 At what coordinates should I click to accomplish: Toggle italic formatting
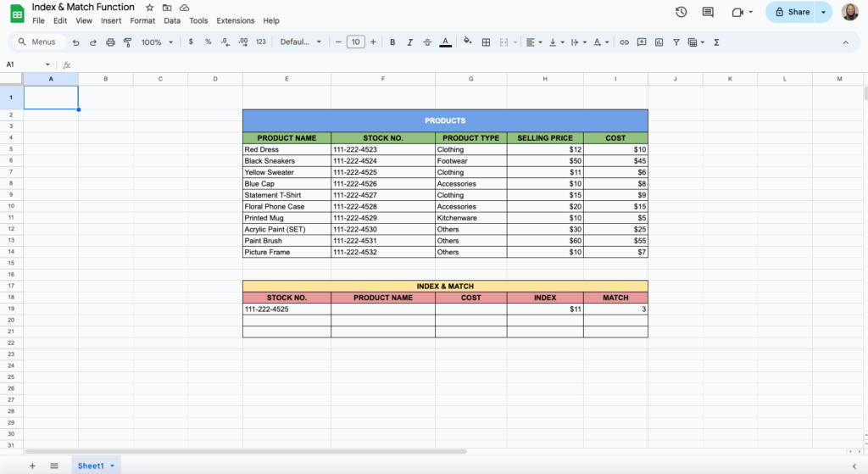click(409, 42)
